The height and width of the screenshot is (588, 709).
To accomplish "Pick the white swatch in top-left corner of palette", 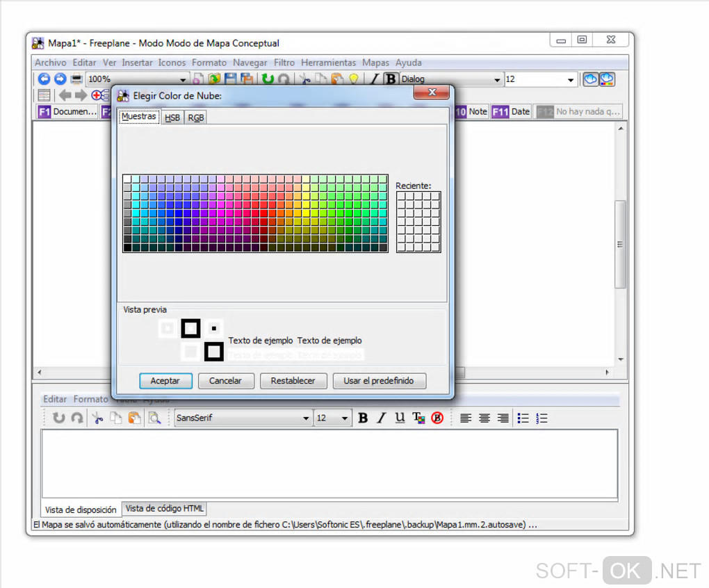I will pyautogui.click(x=127, y=179).
